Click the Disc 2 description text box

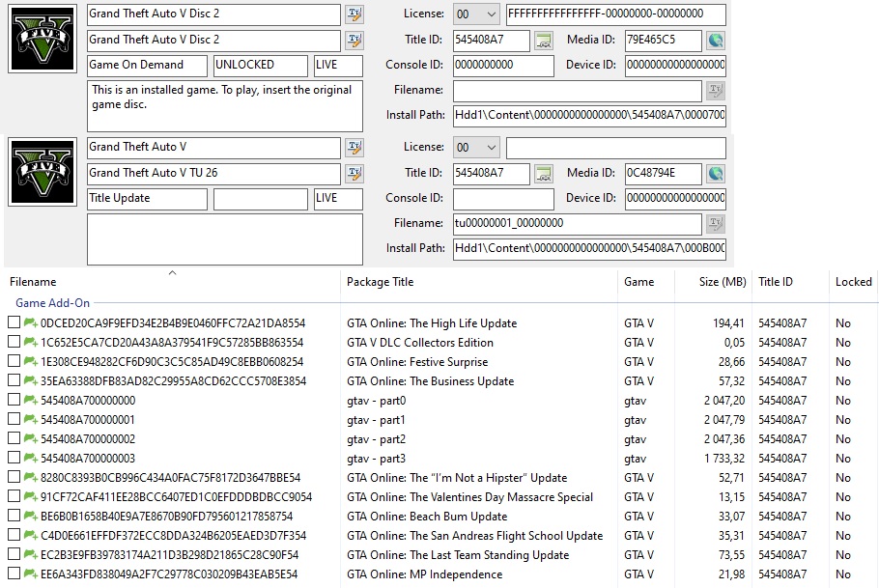[225, 106]
